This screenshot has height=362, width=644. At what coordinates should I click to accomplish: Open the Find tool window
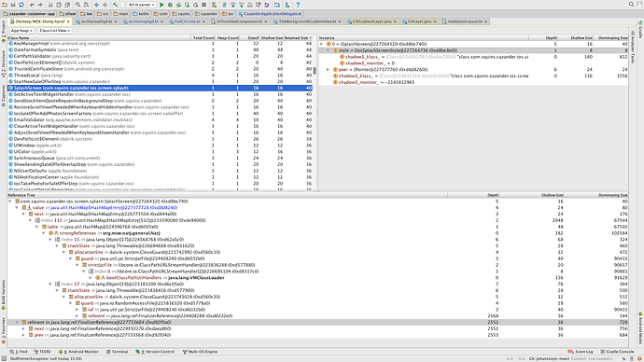19,352
